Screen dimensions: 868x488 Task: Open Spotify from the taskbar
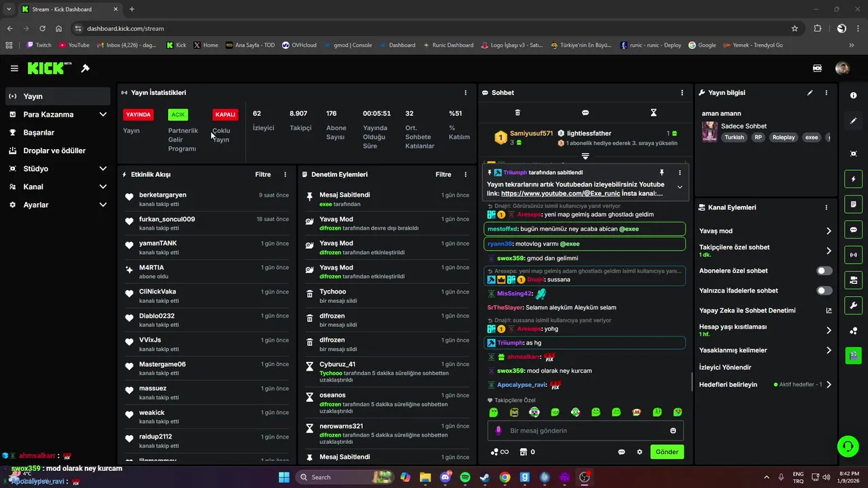coord(465,477)
